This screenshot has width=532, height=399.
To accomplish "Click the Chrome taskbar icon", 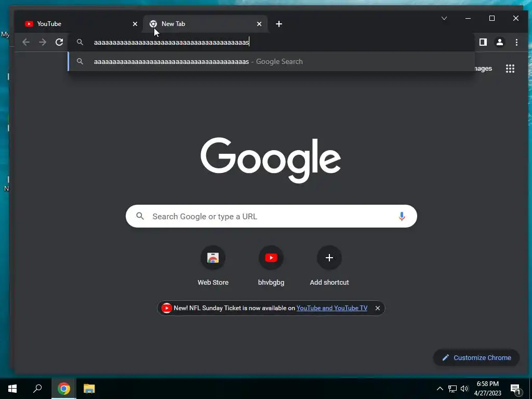I will (64, 389).
